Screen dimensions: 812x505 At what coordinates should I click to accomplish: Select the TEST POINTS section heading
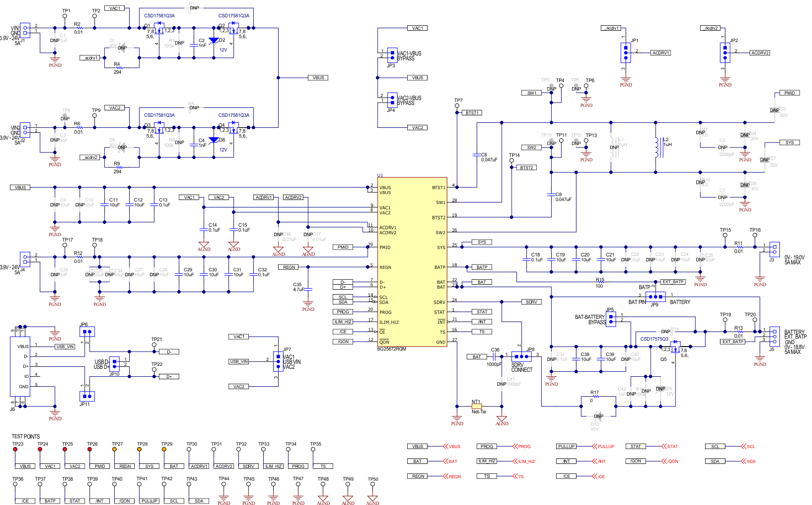tap(26, 436)
